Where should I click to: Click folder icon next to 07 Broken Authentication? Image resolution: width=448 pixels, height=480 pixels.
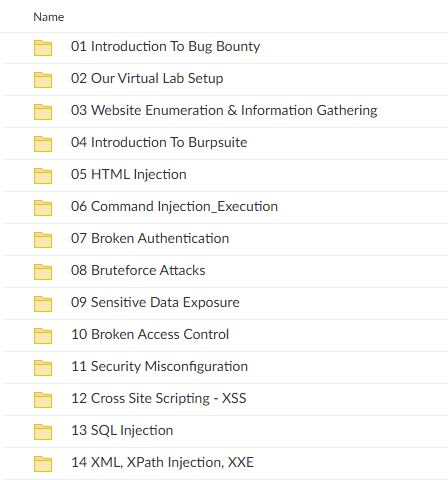tap(43, 240)
